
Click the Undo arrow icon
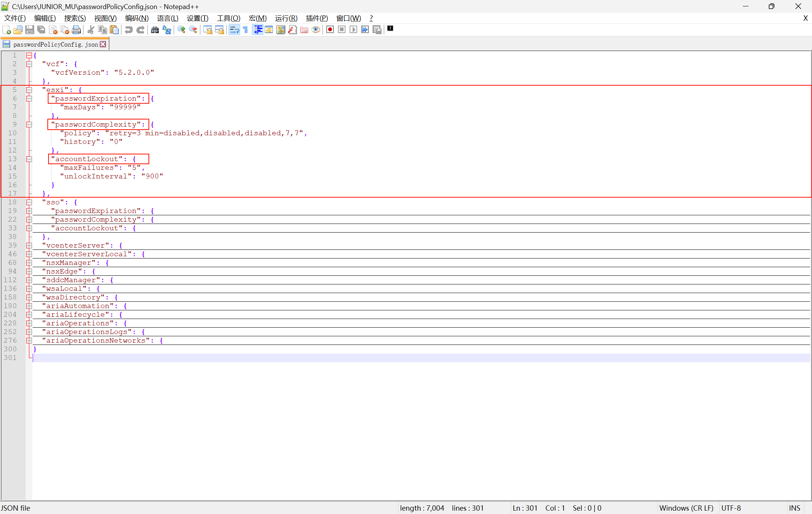click(x=129, y=30)
